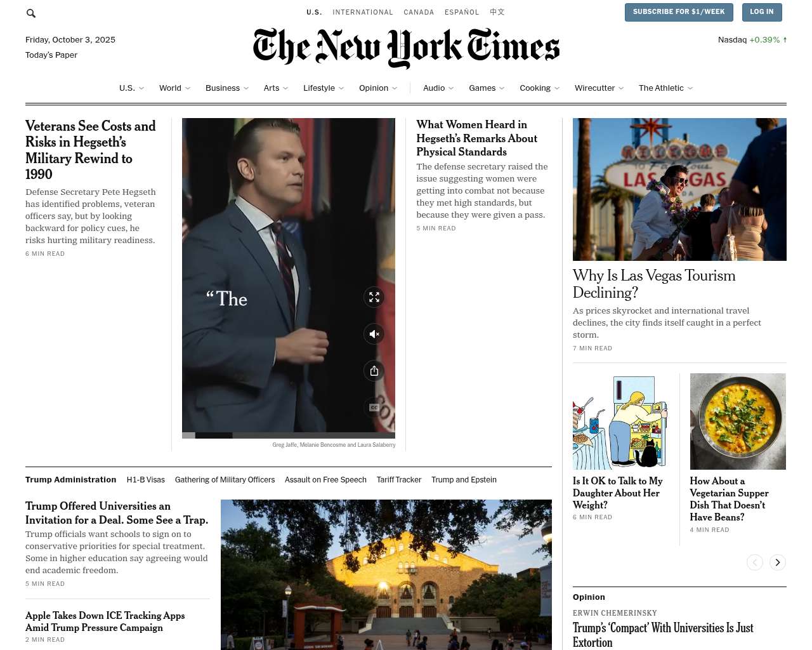Expand the Hegseth video to fullscreen

point(374,297)
